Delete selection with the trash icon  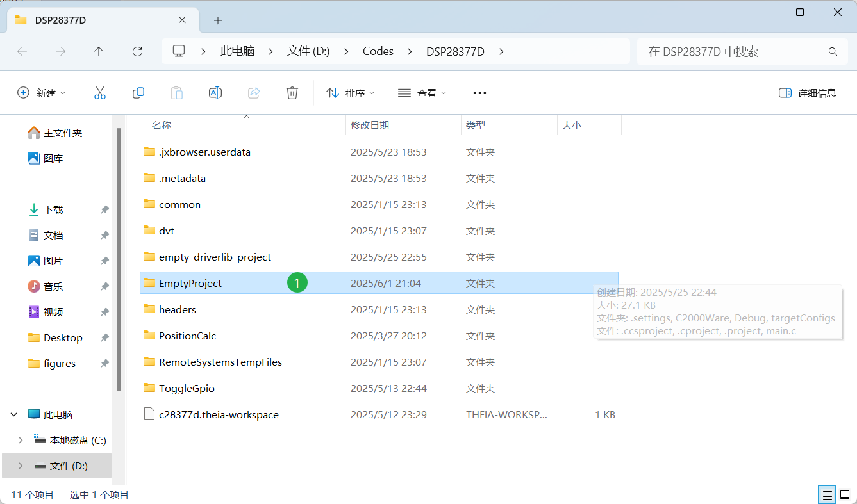[x=292, y=93]
